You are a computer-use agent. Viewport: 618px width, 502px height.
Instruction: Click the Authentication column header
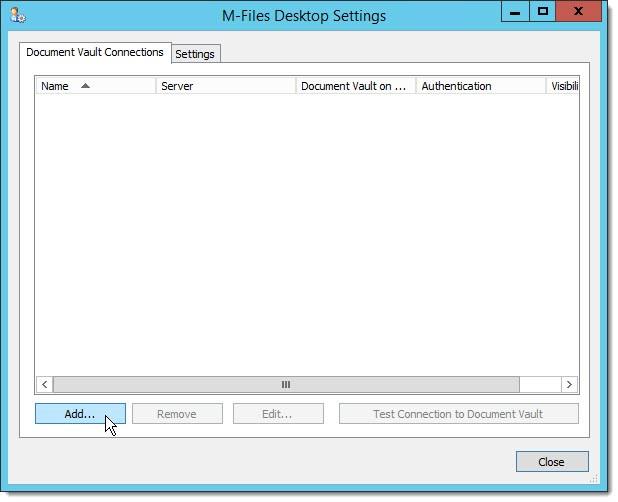coord(481,86)
